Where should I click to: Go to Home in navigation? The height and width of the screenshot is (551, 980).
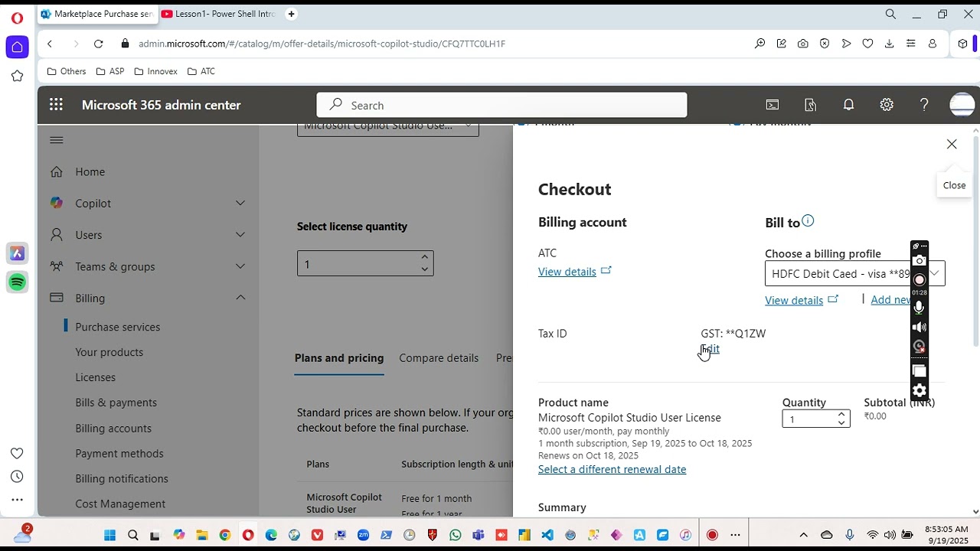tap(90, 172)
